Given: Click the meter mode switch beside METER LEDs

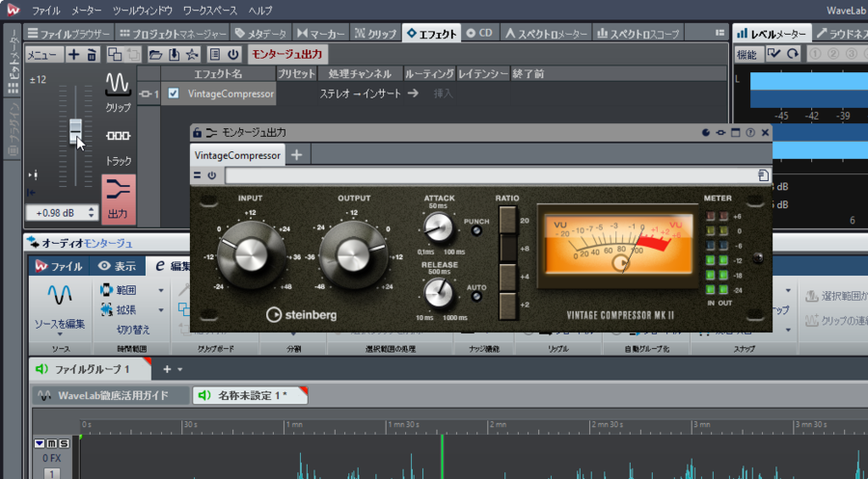Looking at the screenshot, I should click(x=758, y=257).
